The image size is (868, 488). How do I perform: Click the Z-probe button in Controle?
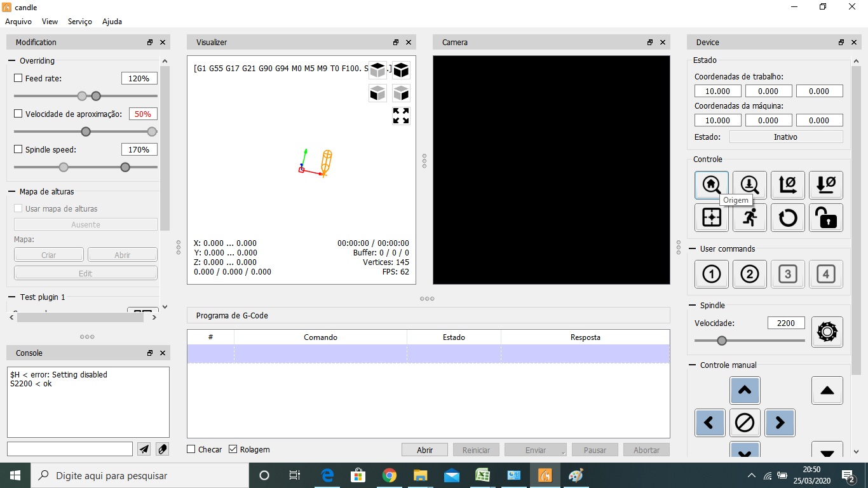click(749, 185)
